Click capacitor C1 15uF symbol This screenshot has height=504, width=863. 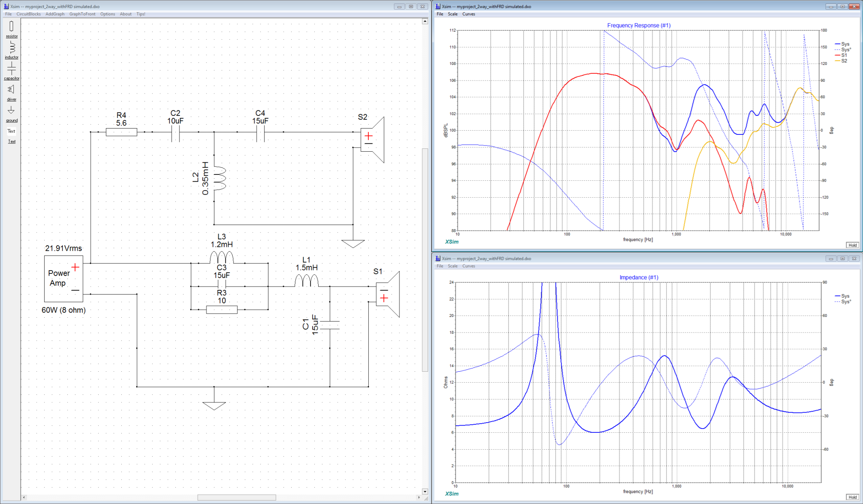tap(330, 325)
